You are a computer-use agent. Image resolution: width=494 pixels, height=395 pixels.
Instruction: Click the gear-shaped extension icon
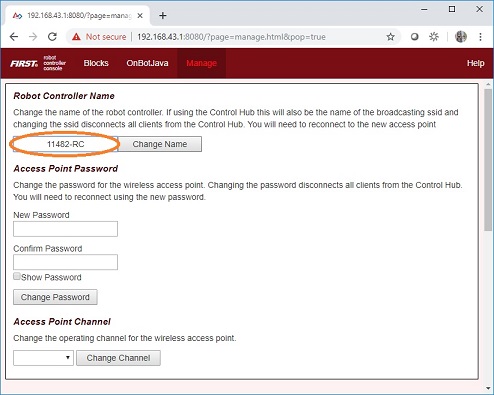point(434,37)
